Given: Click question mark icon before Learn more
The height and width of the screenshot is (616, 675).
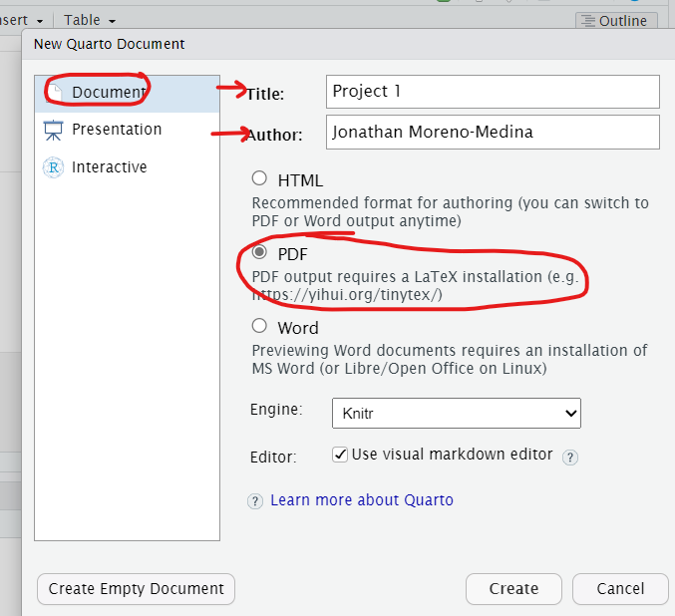Looking at the screenshot, I should [255, 501].
